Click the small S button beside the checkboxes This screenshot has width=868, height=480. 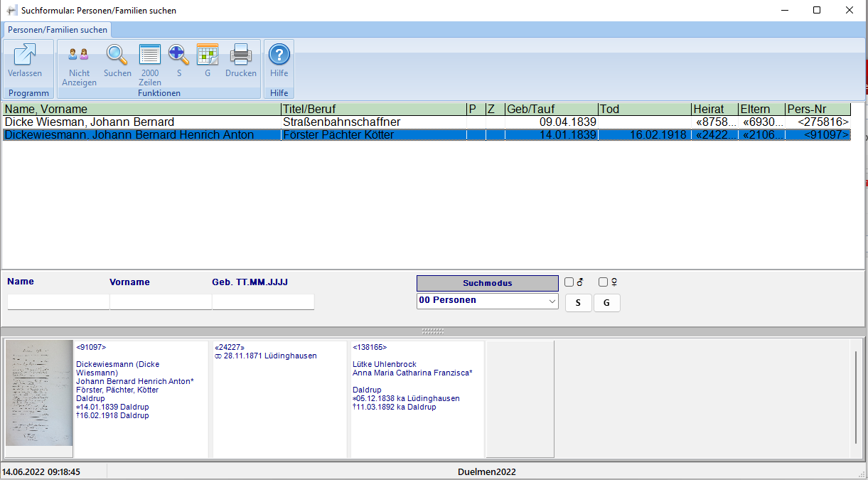coord(578,303)
